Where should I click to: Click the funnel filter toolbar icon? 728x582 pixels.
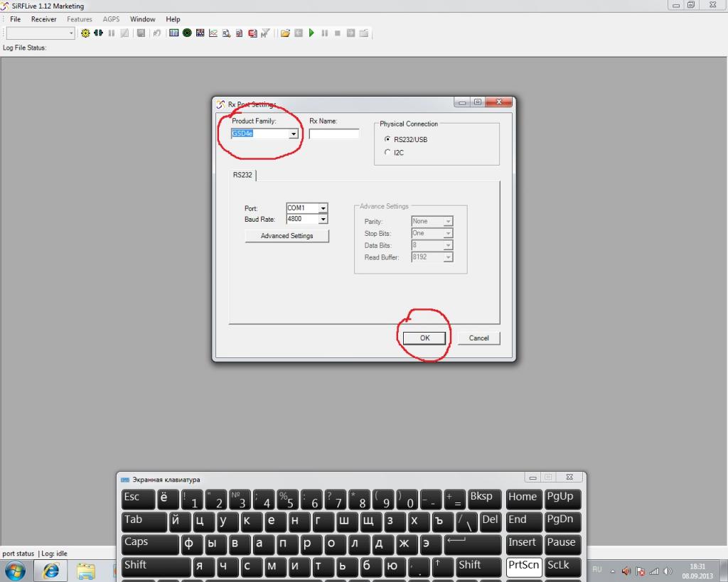tap(266, 33)
